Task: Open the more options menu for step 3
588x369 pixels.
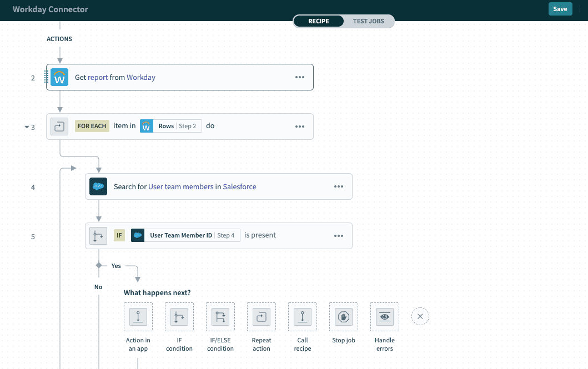Action: 300,127
